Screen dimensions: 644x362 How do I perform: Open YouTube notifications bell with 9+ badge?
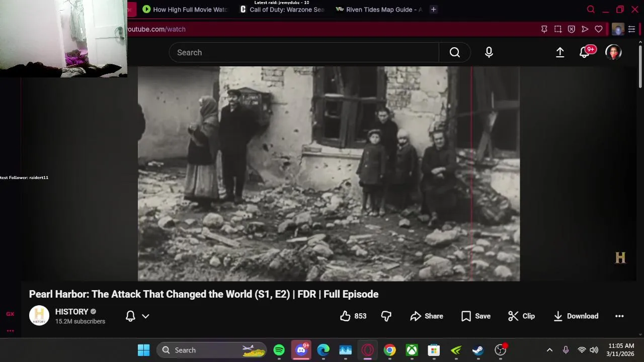585,52
